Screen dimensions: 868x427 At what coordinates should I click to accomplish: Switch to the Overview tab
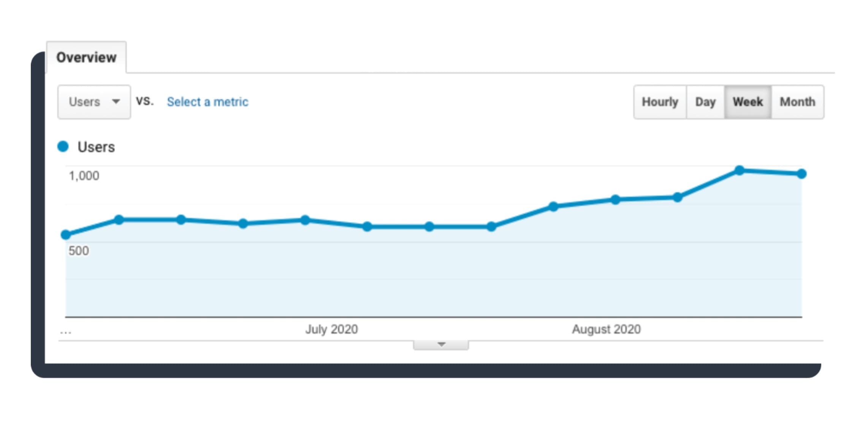(86, 56)
